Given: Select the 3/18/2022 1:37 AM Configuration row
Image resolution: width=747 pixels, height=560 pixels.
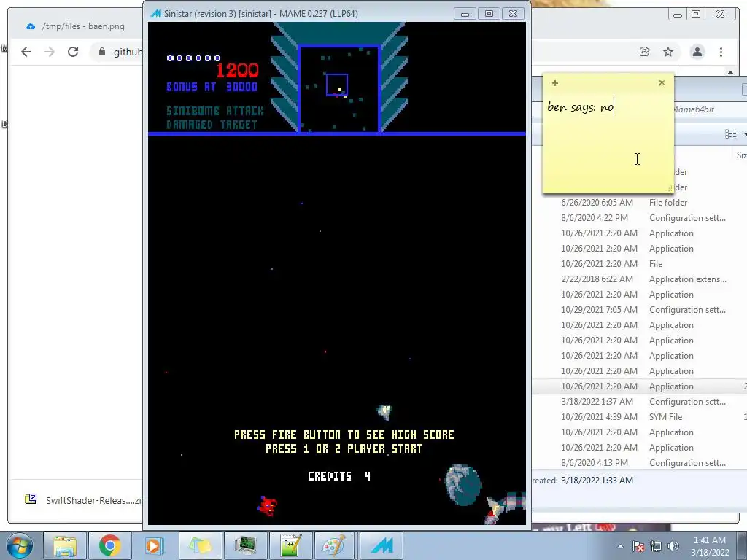Looking at the screenshot, I should (639, 402).
